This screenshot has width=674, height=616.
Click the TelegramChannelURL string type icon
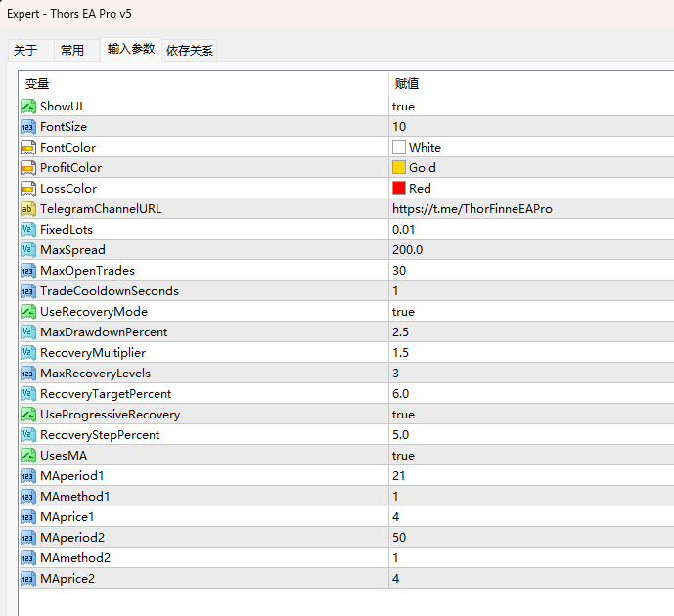point(28,209)
